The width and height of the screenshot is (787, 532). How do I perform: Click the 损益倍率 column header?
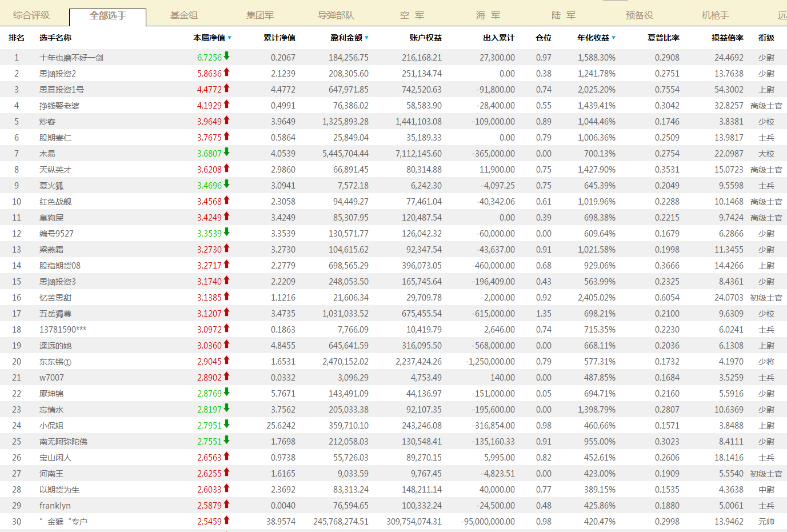click(x=728, y=38)
